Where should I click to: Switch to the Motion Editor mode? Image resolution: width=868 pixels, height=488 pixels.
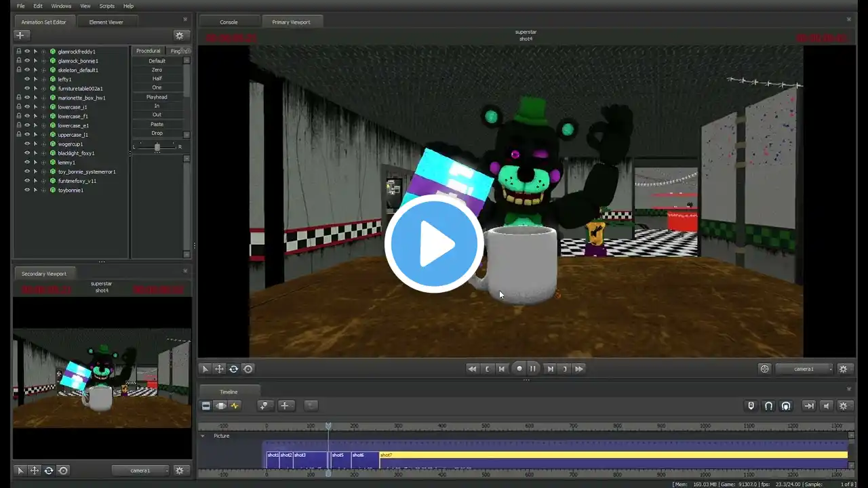pyautogui.click(x=220, y=406)
